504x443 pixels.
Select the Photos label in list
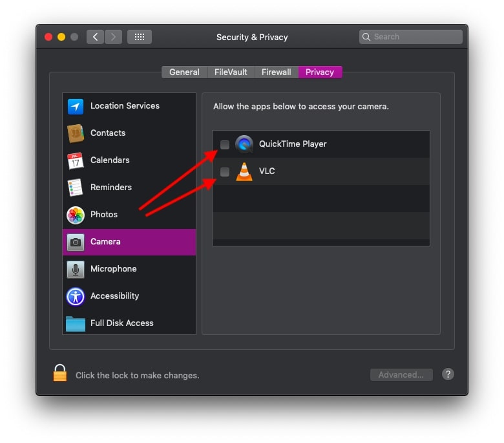pos(104,214)
